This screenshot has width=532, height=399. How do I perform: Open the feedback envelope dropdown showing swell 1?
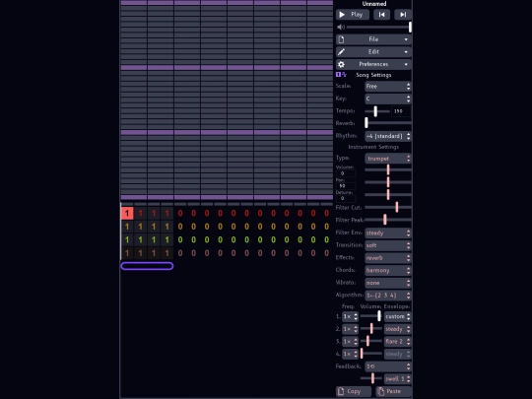pyautogui.click(x=397, y=378)
